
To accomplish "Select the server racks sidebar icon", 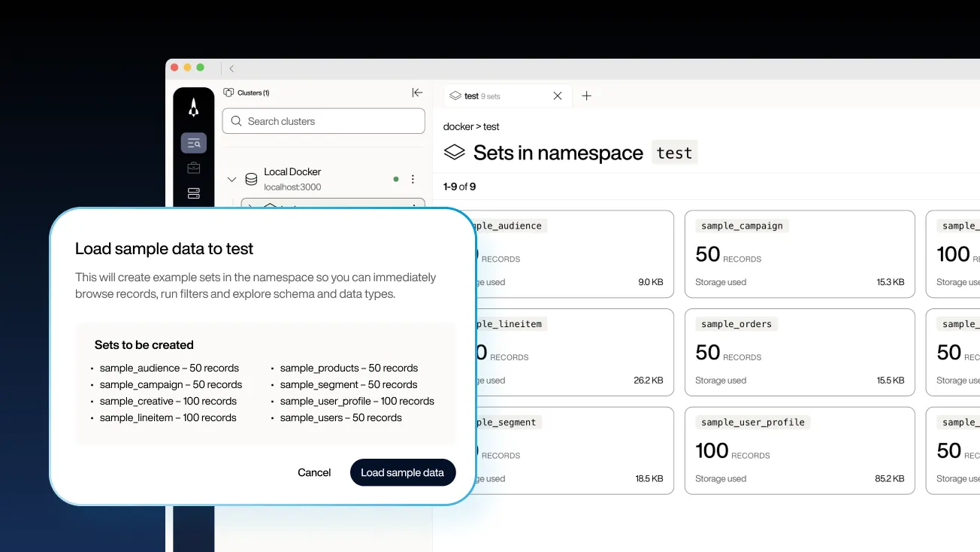I will 193,193.
